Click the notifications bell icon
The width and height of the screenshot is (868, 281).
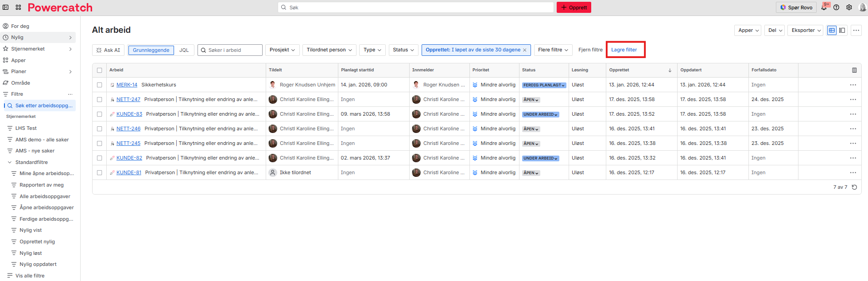(823, 8)
